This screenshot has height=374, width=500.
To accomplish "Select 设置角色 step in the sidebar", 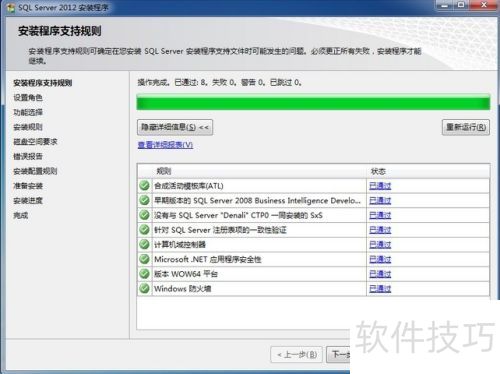I will (x=28, y=98).
